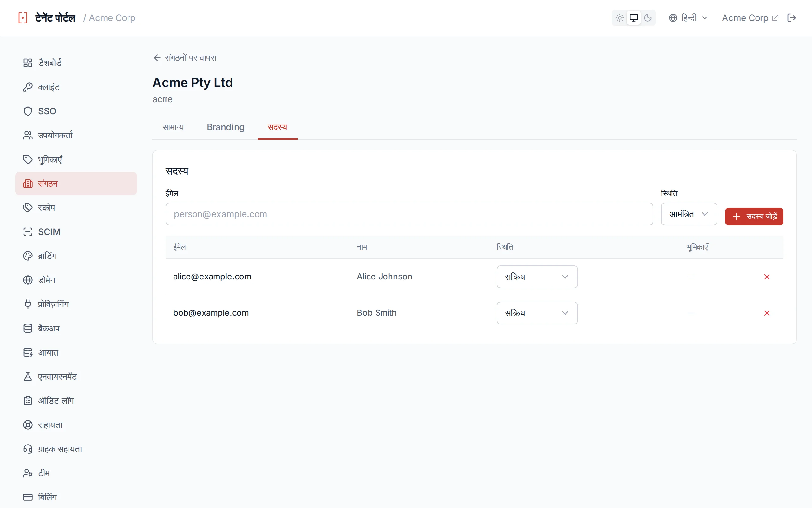Switch to system theme monitor toggle
Image resolution: width=812 pixels, height=508 pixels.
[633, 18]
